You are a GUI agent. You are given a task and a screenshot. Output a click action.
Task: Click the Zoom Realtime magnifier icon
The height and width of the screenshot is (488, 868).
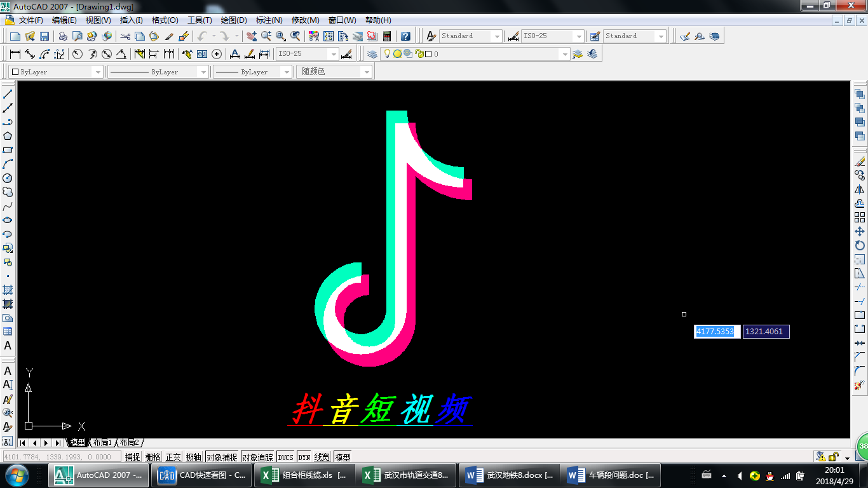pos(266,36)
